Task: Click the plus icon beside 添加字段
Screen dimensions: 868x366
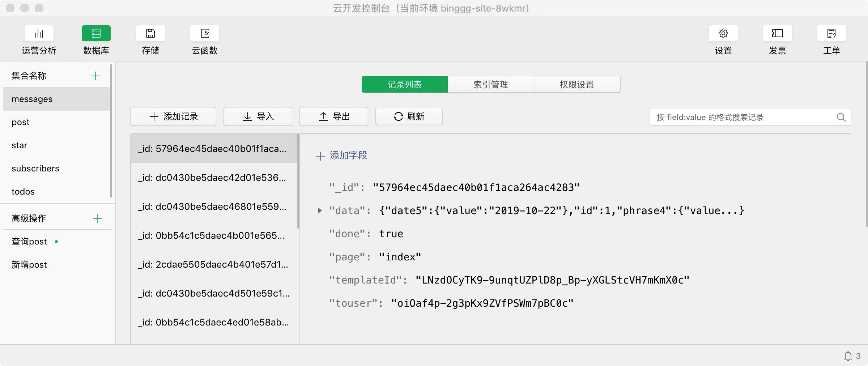Action: pyautogui.click(x=320, y=156)
